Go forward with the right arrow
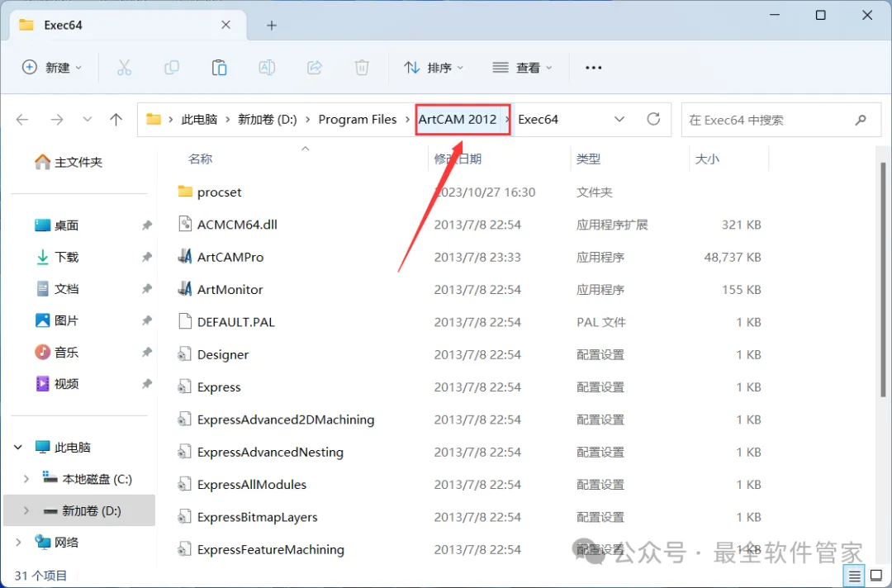892x588 pixels. tap(57, 120)
